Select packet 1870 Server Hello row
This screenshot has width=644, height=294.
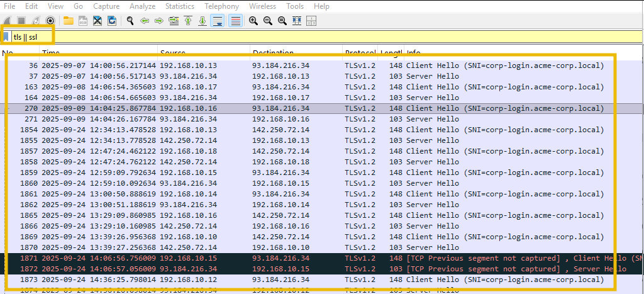322,247
